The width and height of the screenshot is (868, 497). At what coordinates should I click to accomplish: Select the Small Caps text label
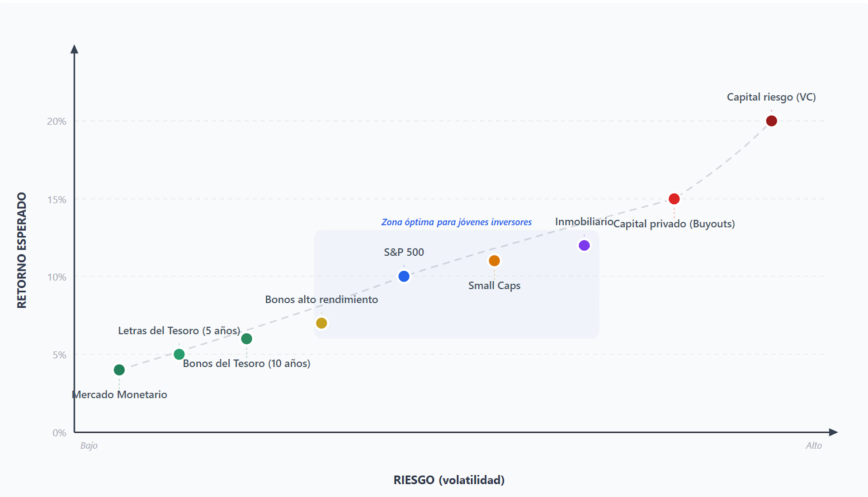pos(494,286)
